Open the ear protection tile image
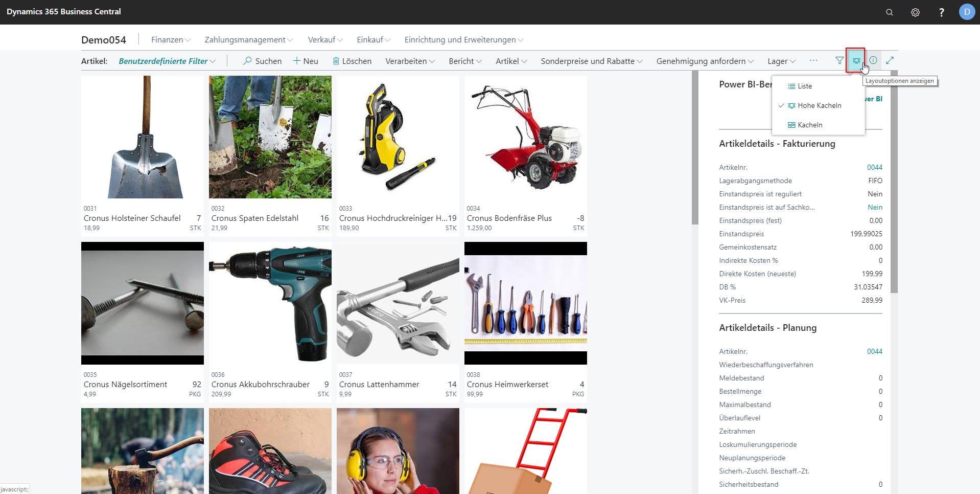980x494 pixels. point(398,451)
